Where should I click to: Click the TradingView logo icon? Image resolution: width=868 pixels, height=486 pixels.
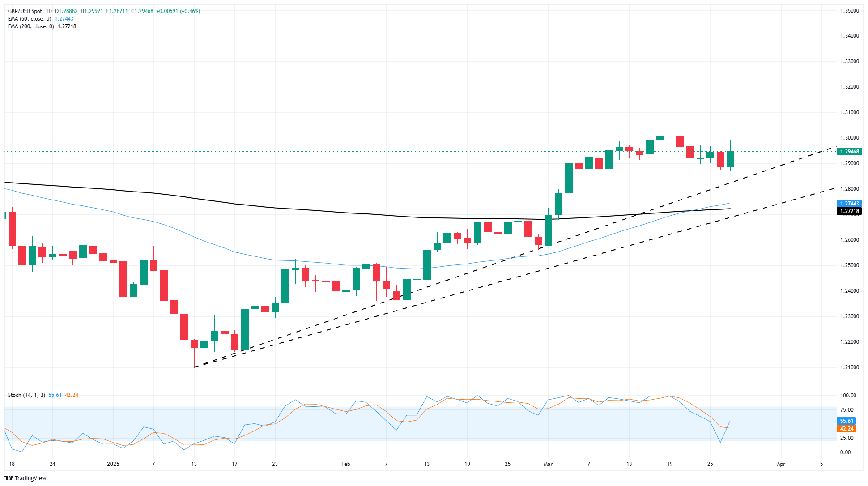pyautogui.click(x=9, y=478)
